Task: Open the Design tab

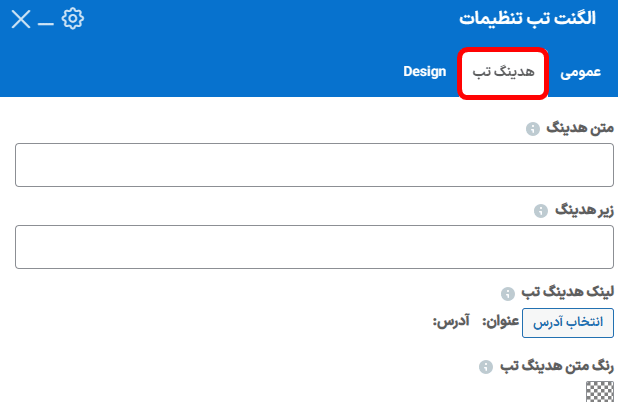Action: pyautogui.click(x=424, y=71)
